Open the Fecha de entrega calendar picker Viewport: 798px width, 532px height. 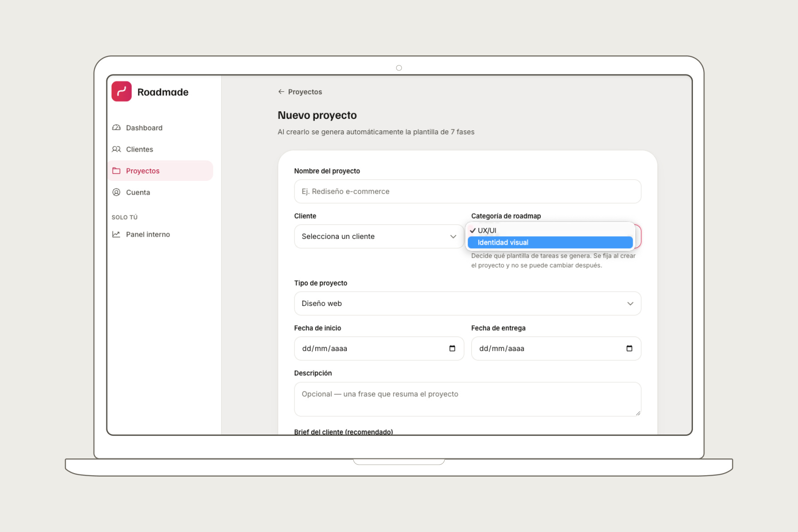click(629, 348)
